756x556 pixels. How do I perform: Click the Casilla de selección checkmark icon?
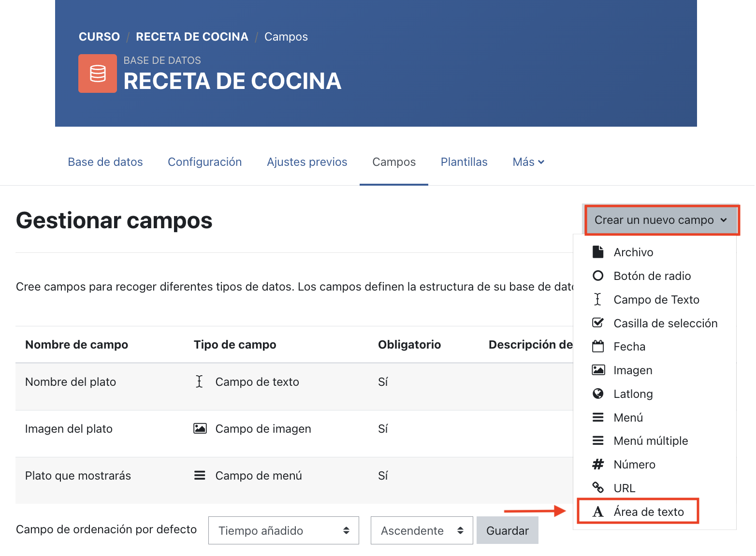click(x=598, y=322)
